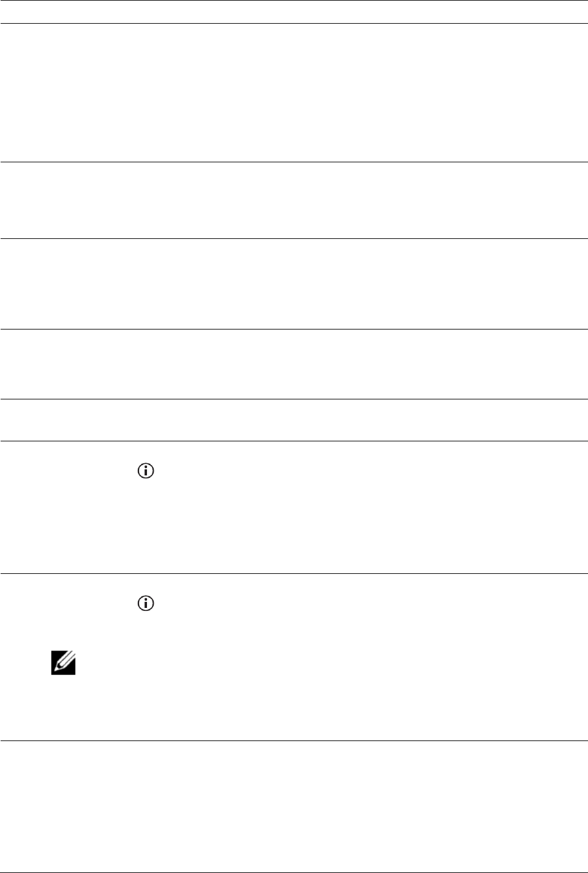
Task: Click the lower circled info icon
Action: tap(146, 603)
